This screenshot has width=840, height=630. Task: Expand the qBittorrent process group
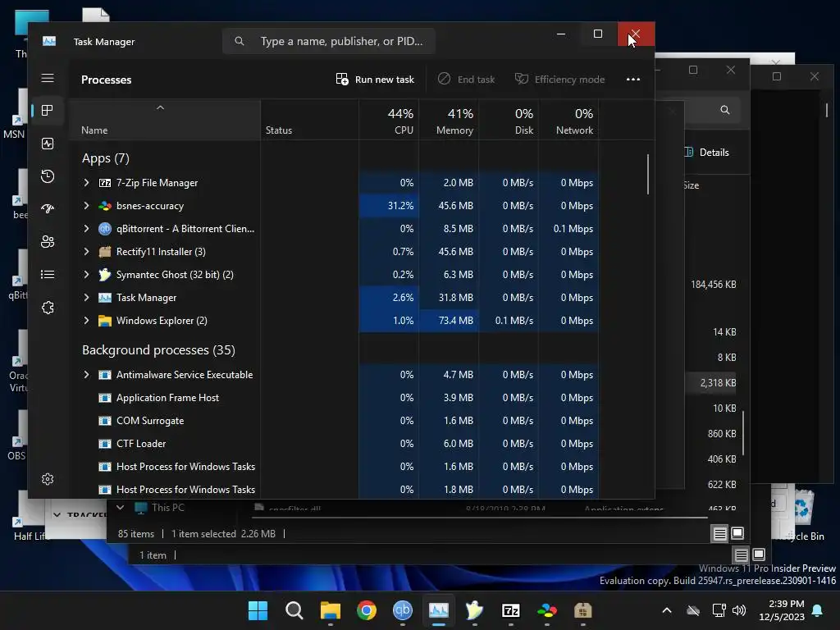86,229
